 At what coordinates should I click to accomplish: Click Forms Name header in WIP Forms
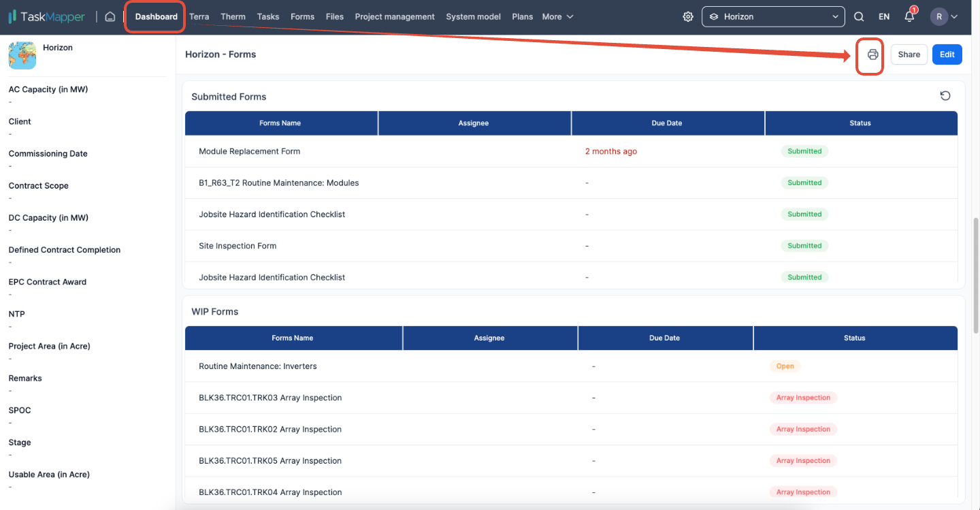[293, 338]
